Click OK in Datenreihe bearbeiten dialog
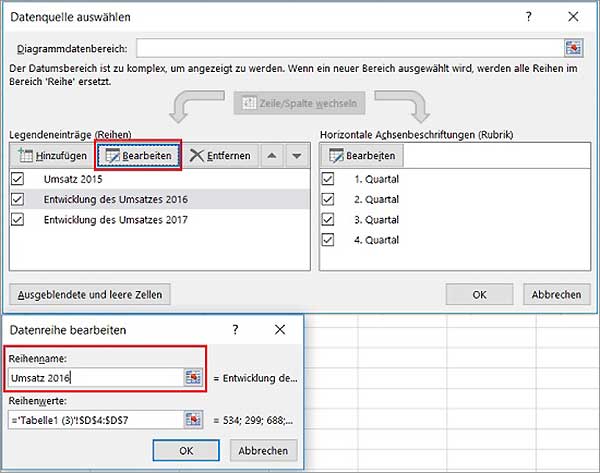600x473 pixels. 186,450
